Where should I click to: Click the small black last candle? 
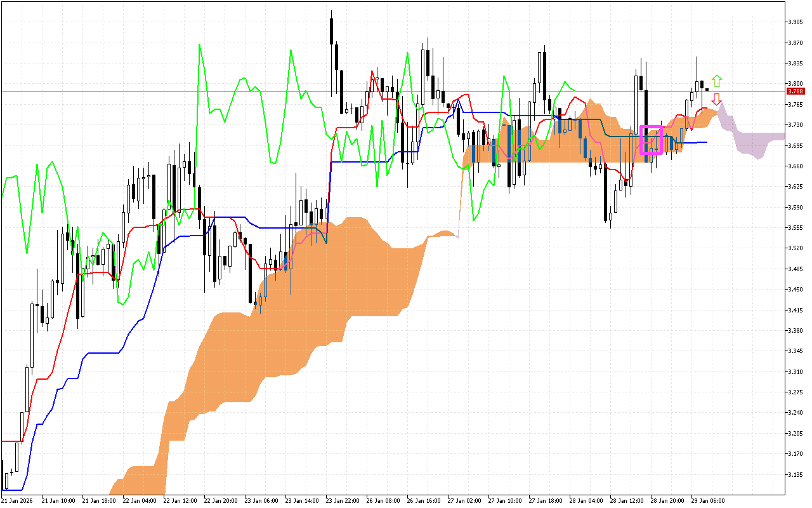[707, 90]
